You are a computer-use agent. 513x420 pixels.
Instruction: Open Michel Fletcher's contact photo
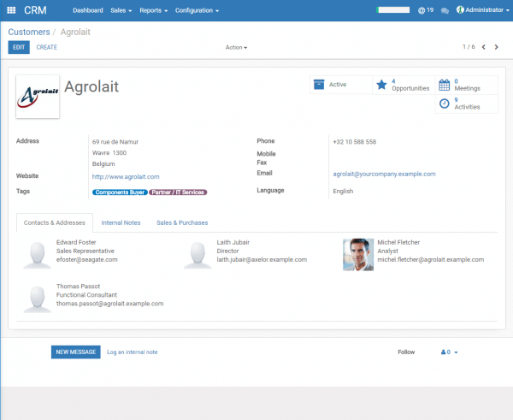point(357,254)
